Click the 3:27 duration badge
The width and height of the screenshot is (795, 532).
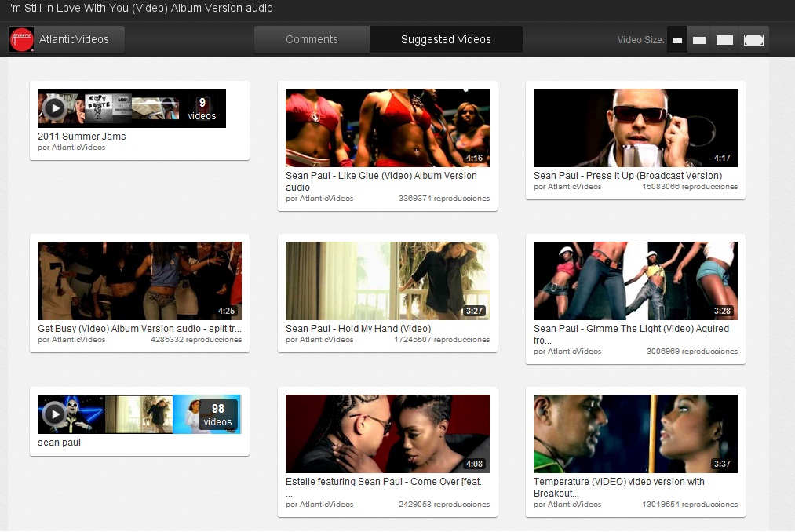[474, 312]
